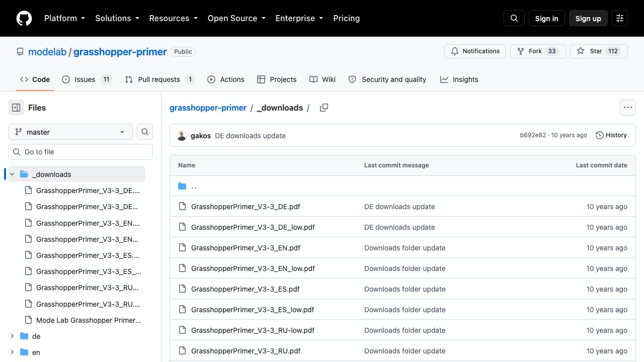Collapse file tree panel icon
This screenshot has height=362, width=644.
coord(16,108)
